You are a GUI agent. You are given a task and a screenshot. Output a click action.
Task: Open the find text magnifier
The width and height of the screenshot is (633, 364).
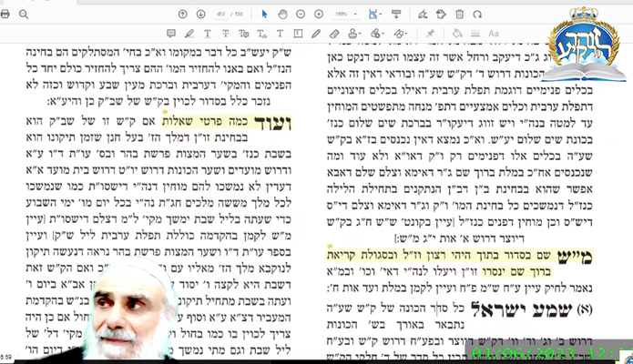point(24,15)
